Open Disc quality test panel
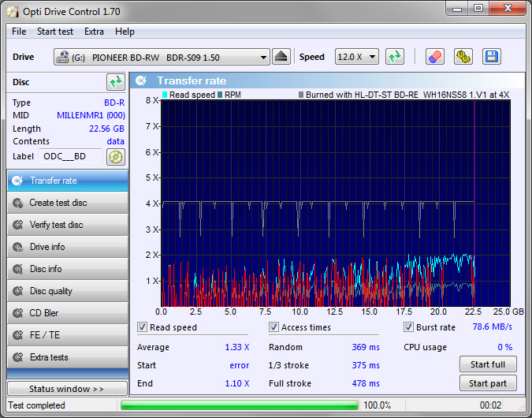Screen dimensions: 532x418 coord(67,291)
